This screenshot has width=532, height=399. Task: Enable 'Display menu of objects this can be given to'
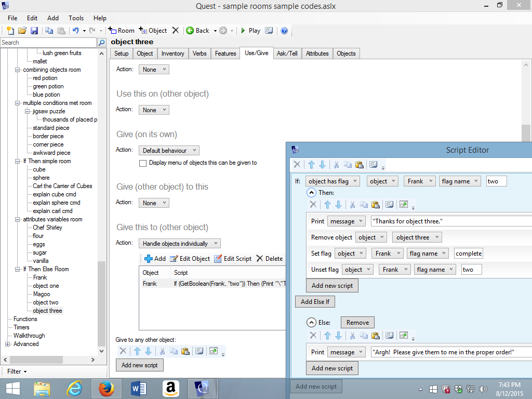[143, 163]
